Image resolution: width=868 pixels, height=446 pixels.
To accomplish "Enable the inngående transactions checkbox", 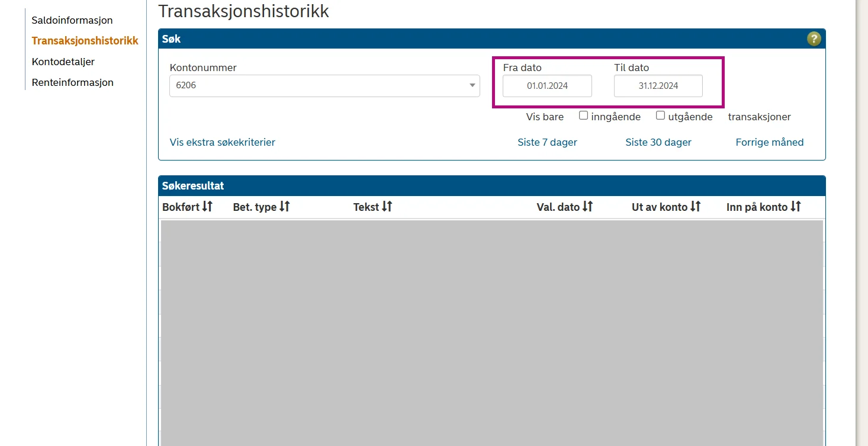I will [583, 116].
